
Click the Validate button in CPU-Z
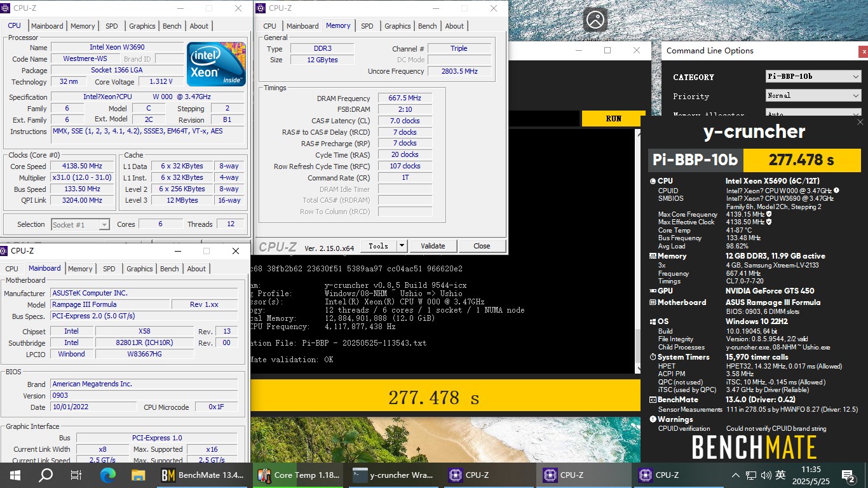pos(433,246)
